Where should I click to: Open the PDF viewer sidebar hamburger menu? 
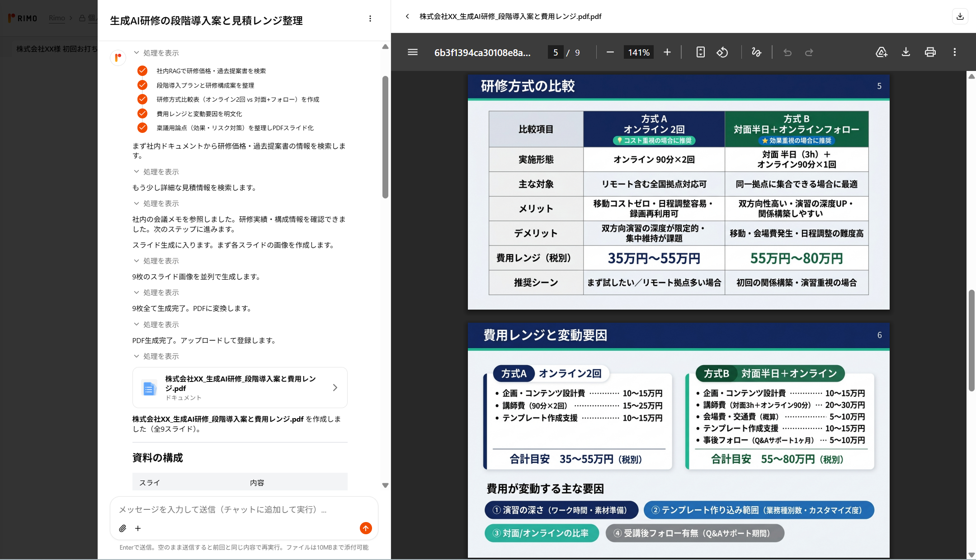[x=412, y=52]
